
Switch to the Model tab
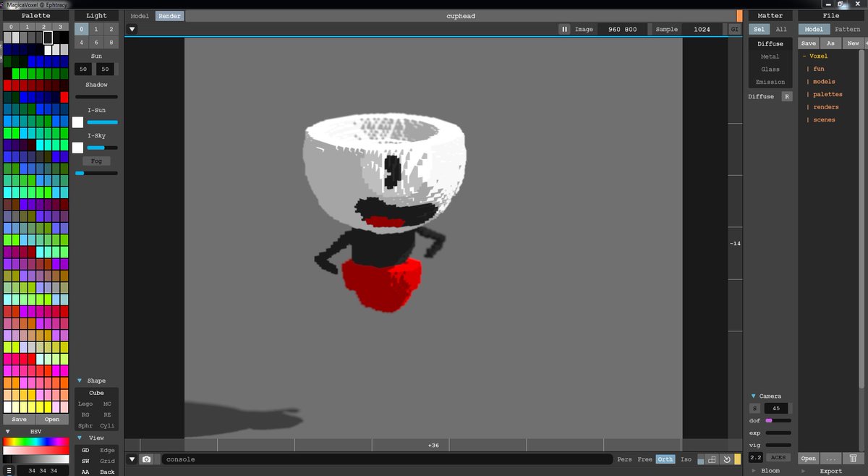click(140, 16)
